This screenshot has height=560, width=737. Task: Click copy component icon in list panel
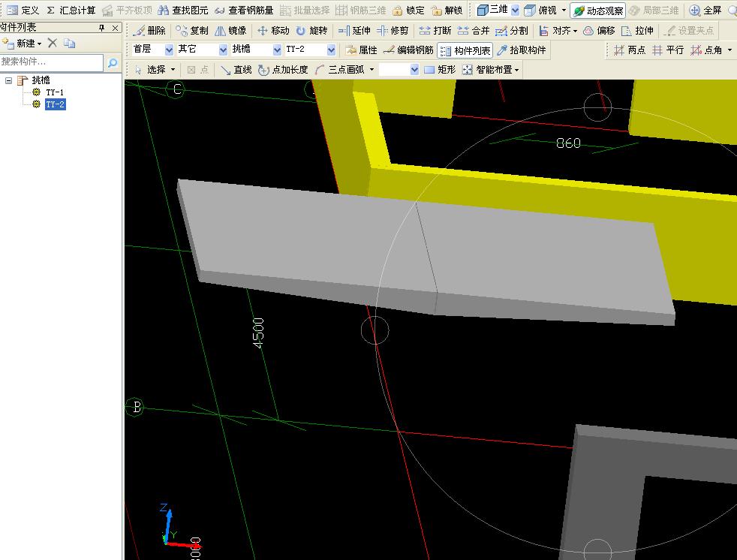(x=69, y=44)
